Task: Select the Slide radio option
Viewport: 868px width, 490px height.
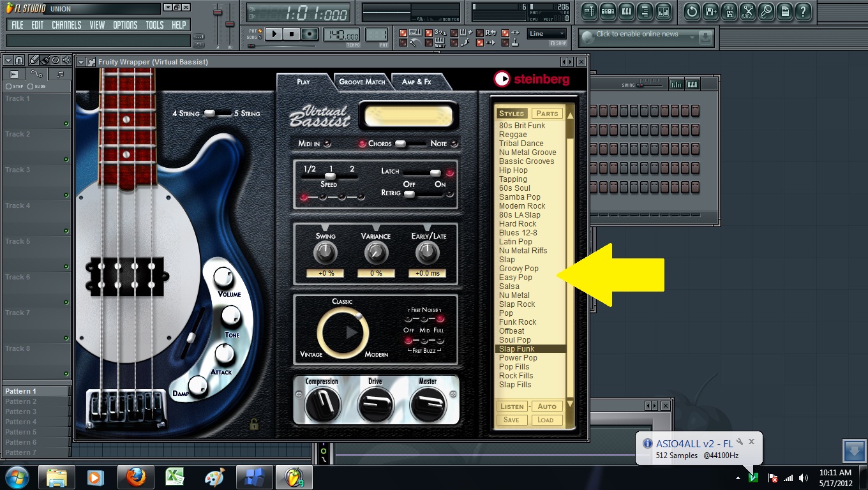Action: [38, 86]
